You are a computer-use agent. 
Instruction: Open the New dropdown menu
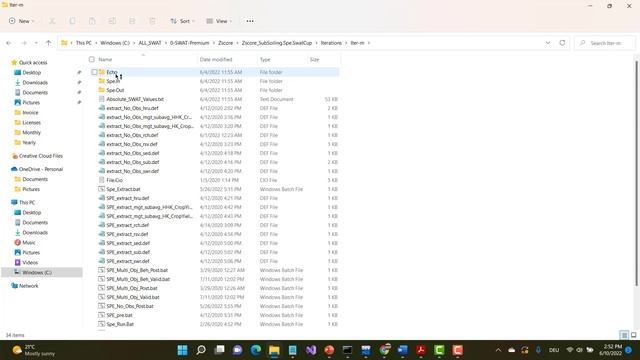[x=22, y=21]
